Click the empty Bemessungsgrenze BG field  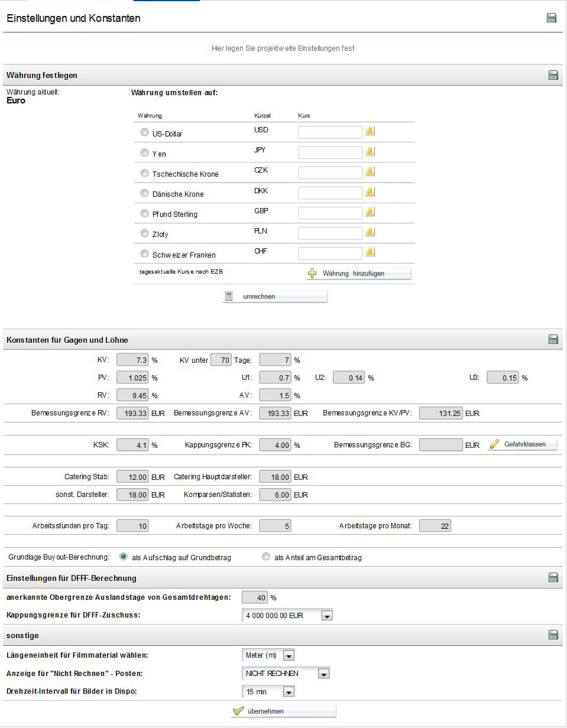[441, 445]
